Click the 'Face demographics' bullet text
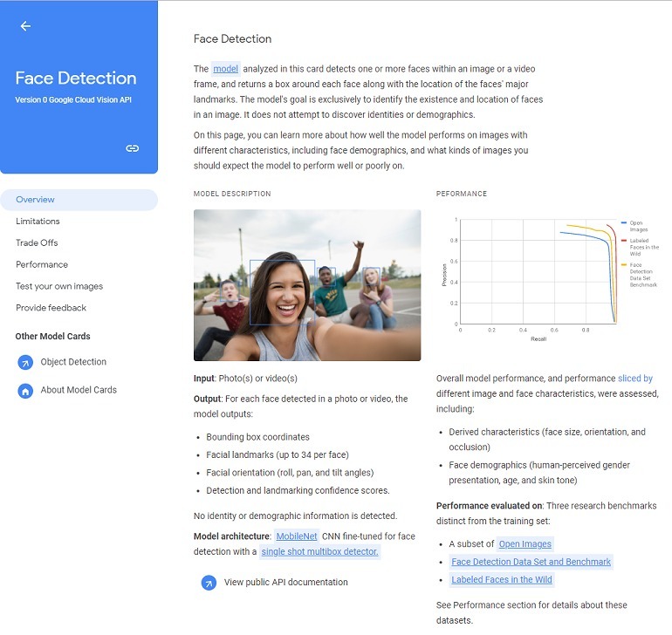 coord(539,473)
